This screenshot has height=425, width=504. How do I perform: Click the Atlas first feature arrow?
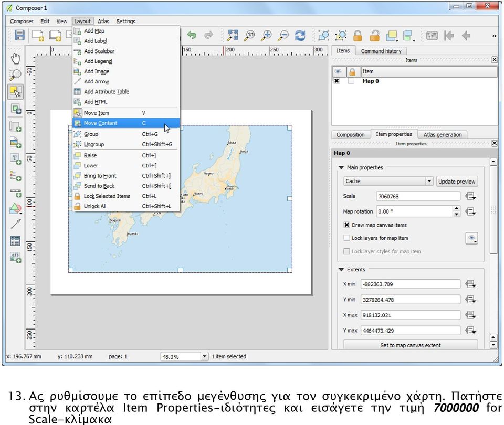pyautogui.click(x=449, y=35)
